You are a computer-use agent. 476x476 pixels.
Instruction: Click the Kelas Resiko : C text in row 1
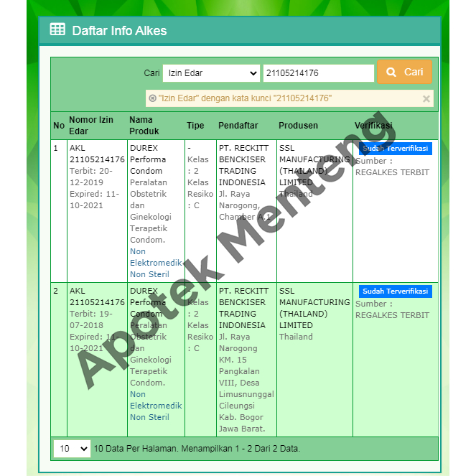click(x=200, y=194)
